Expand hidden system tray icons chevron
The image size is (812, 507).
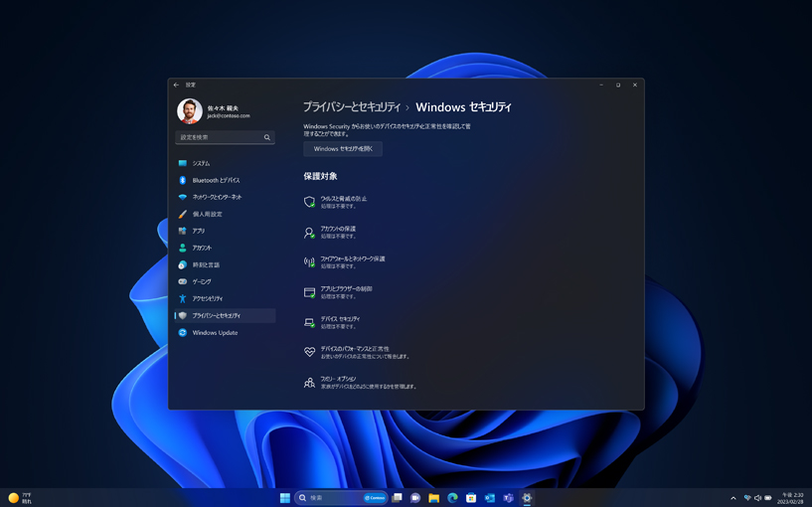733,498
